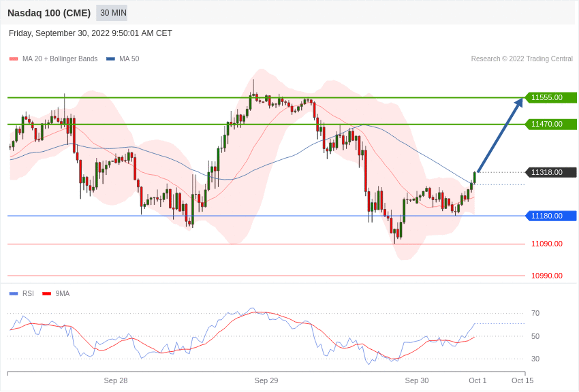Click the 11180.00 pivot price label
The height and width of the screenshot is (392, 579).
click(551, 216)
